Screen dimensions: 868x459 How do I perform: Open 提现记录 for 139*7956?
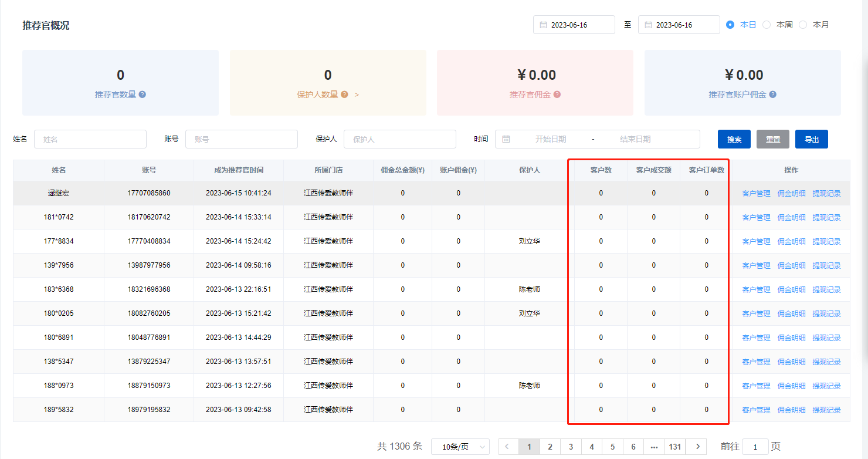tap(826, 265)
